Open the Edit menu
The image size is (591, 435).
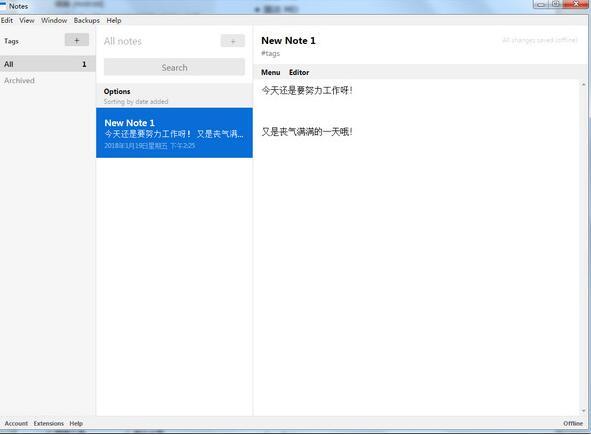click(7, 20)
